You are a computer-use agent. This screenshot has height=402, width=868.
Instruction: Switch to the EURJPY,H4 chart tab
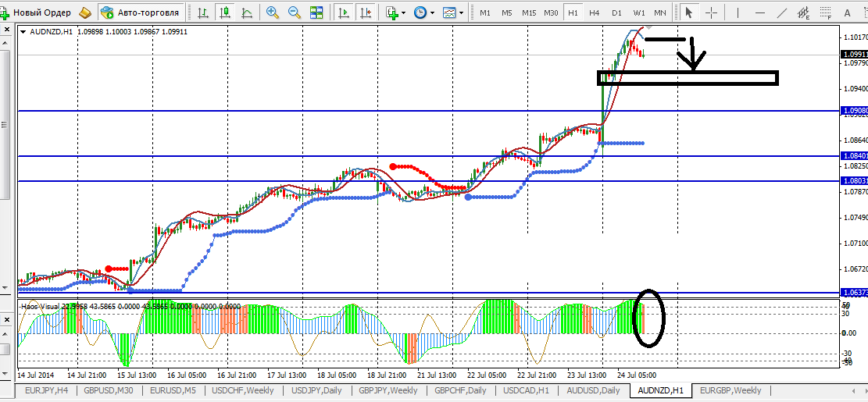46,390
